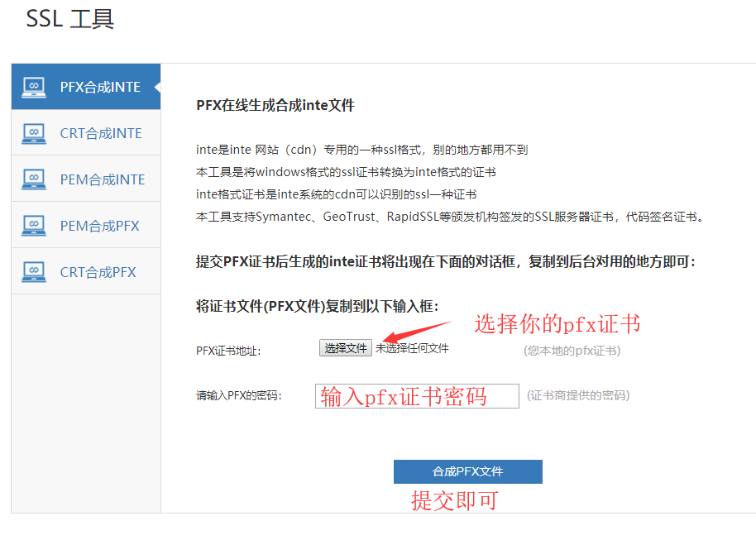Focus the PFX password input field
The image size is (756, 540).
[x=416, y=396]
